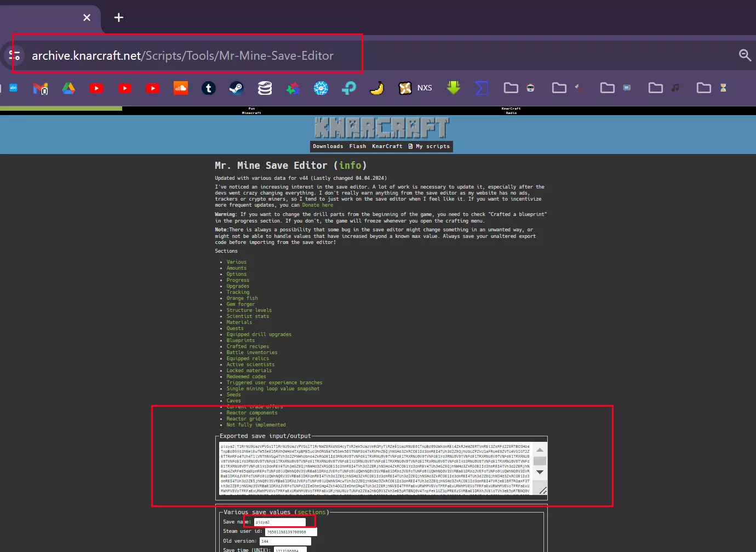Jump to the Progress section

pos(238,280)
